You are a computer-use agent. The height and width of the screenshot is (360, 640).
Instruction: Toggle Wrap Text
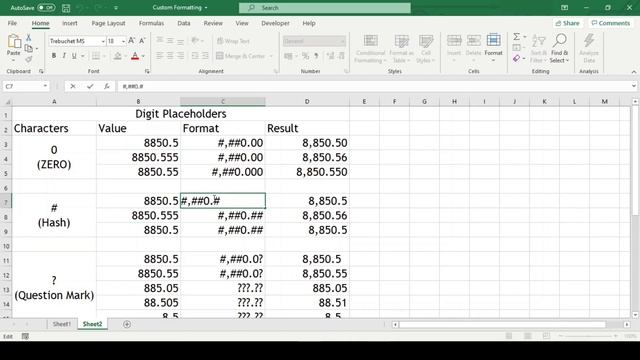233,41
